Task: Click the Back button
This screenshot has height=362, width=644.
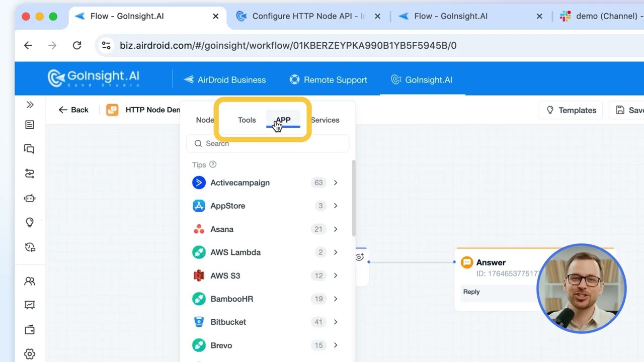Action: (x=73, y=110)
